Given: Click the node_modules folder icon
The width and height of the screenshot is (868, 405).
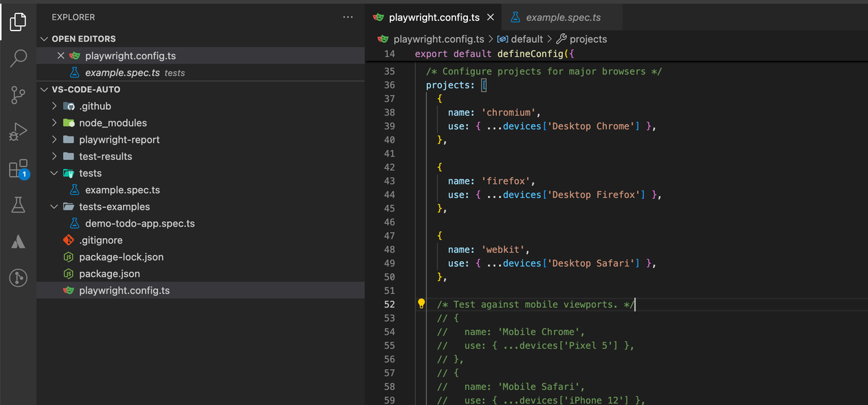Looking at the screenshot, I should (68, 123).
